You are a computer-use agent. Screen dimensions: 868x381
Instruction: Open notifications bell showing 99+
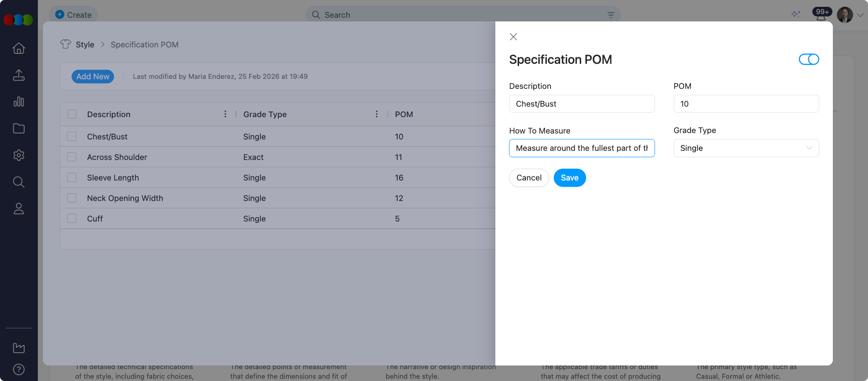point(821,15)
